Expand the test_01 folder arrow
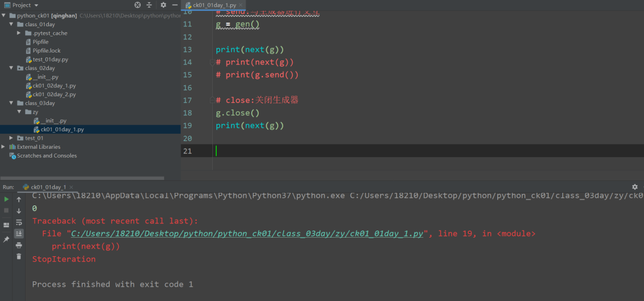Image resolution: width=644 pixels, height=301 pixels. point(11,138)
